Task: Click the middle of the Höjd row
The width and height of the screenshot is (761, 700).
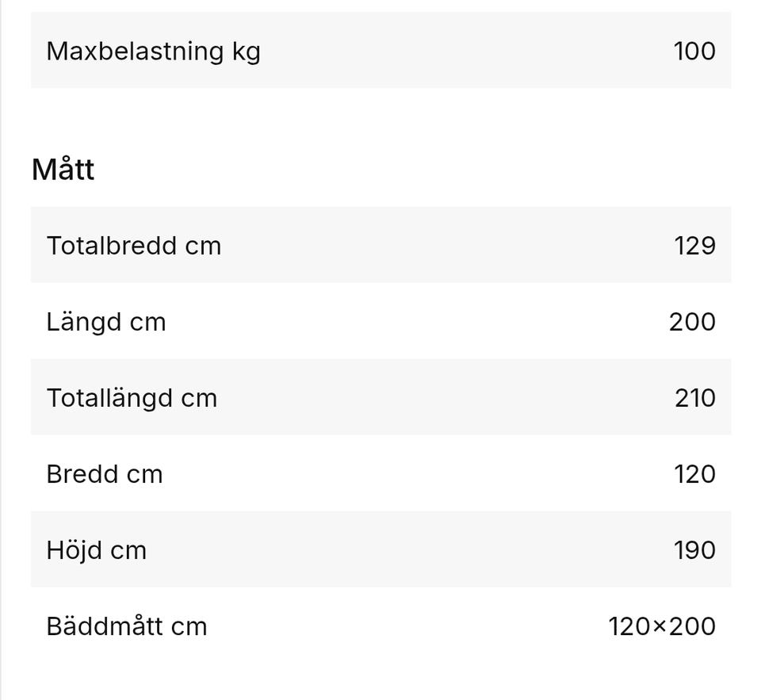Action: click(380, 550)
